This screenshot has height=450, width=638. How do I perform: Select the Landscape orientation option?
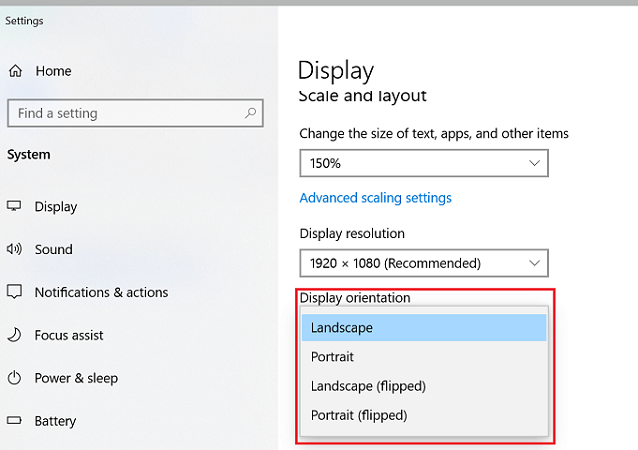(424, 328)
